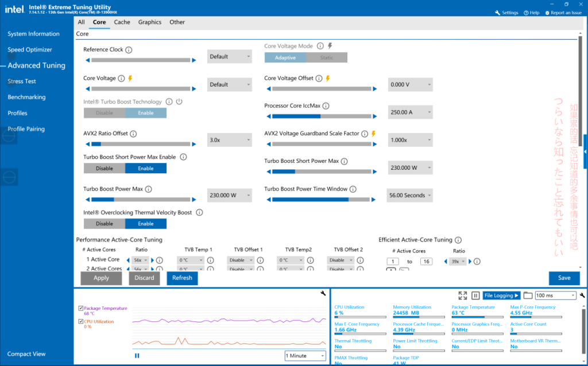Screen dimensions: 588x366
Task: Info icon next to efficient core 39x ratio
Action: click(477, 262)
